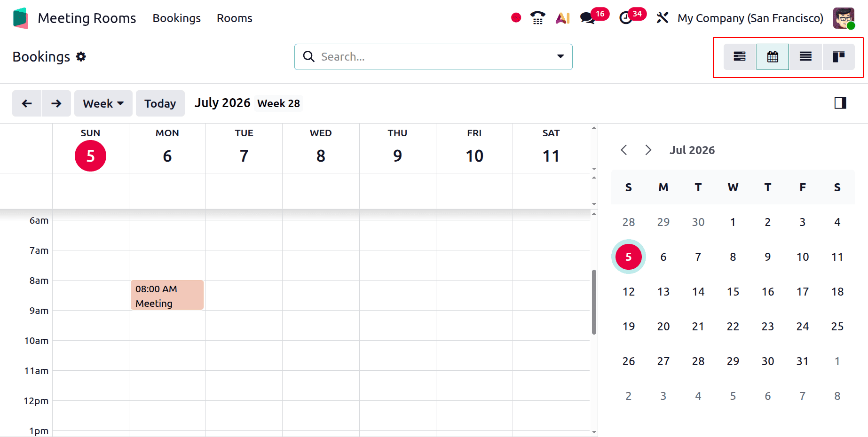Switch to Kanban view

pyautogui.click(x=838, y=57)
